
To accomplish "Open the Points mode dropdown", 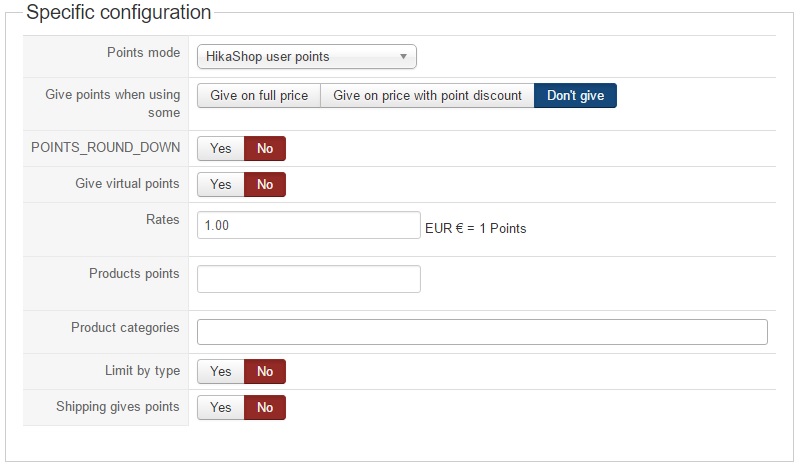I will [300, 57].
